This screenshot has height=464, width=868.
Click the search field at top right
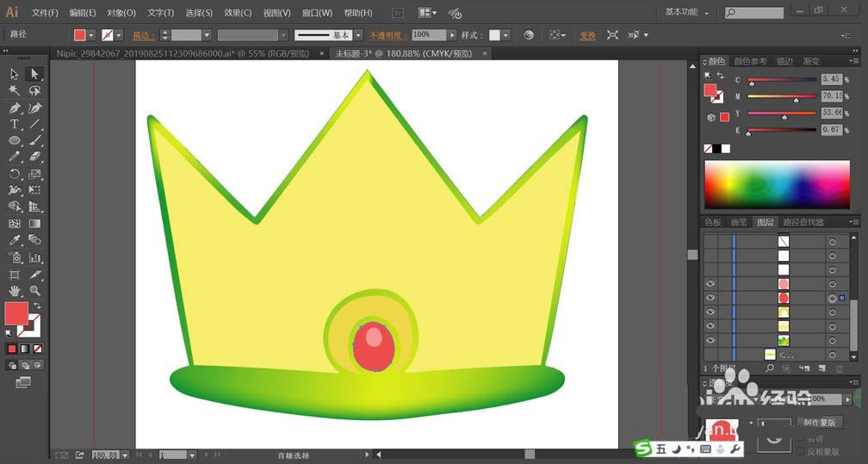pyautogui.click(x=754, y=12)
